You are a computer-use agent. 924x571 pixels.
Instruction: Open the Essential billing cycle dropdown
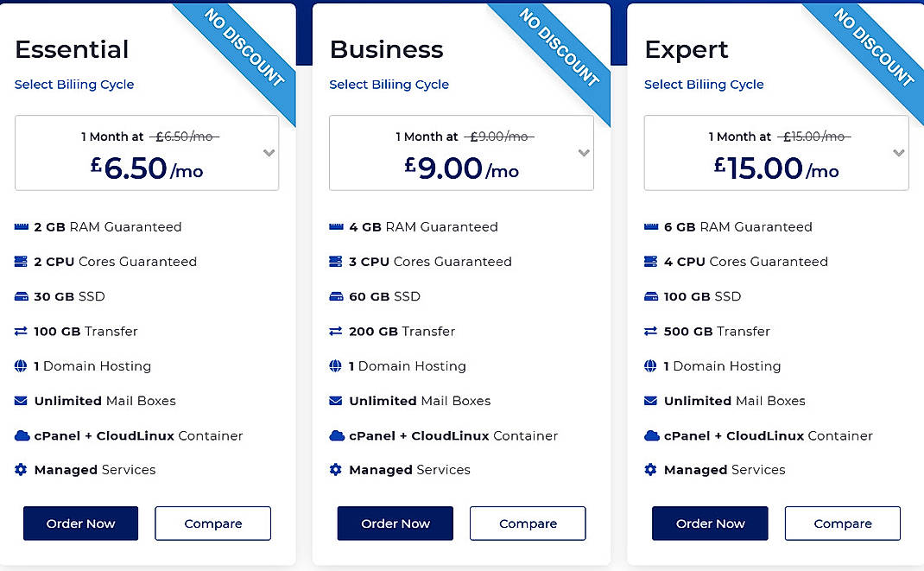pyautogui.click(x=267, y=152)
